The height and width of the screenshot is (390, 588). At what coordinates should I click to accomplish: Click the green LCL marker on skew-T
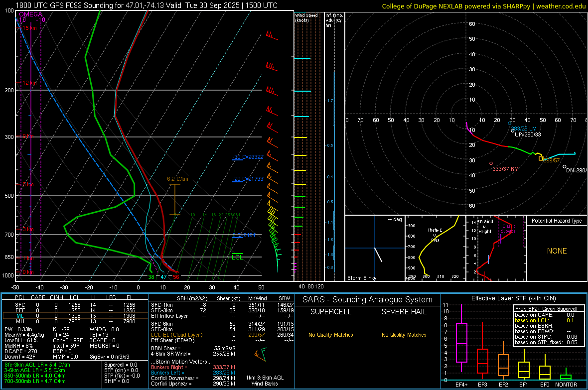(x=237, y=257)
